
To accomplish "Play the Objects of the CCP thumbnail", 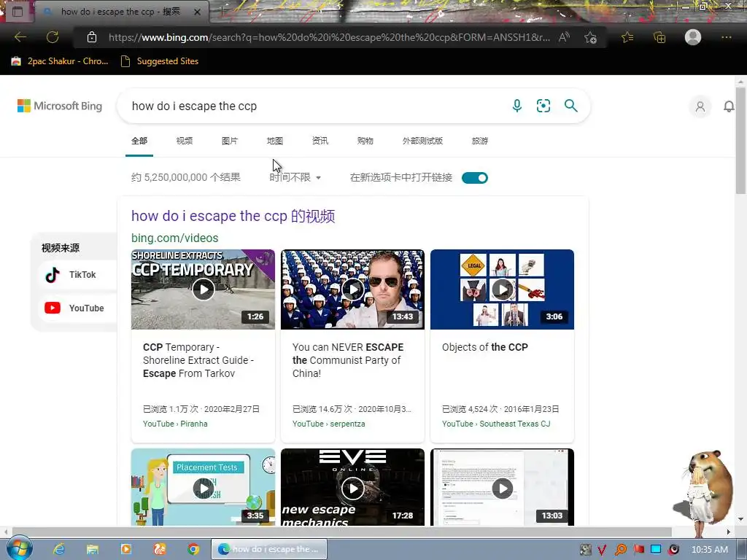I will [502, 289].
